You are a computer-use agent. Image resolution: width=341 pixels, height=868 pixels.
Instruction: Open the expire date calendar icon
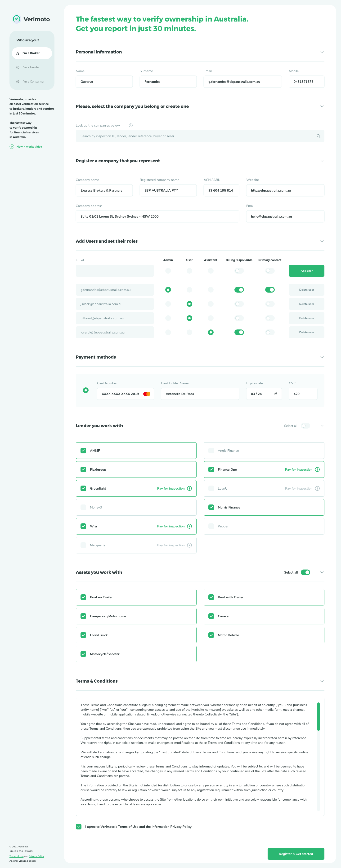pyautogui.click(x=276, y=394)
